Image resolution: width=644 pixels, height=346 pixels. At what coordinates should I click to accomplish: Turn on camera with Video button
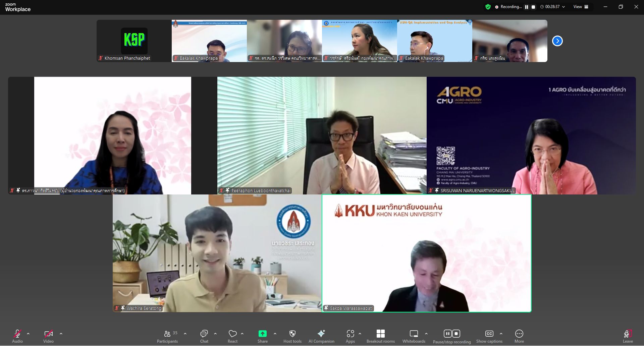click(48, 336)
